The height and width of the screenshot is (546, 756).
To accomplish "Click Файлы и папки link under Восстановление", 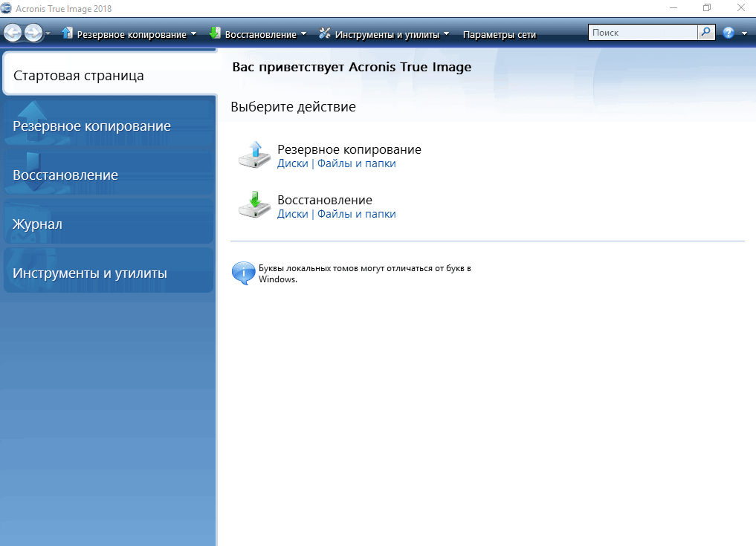I will pyautogui.click(x=356, y=214).
